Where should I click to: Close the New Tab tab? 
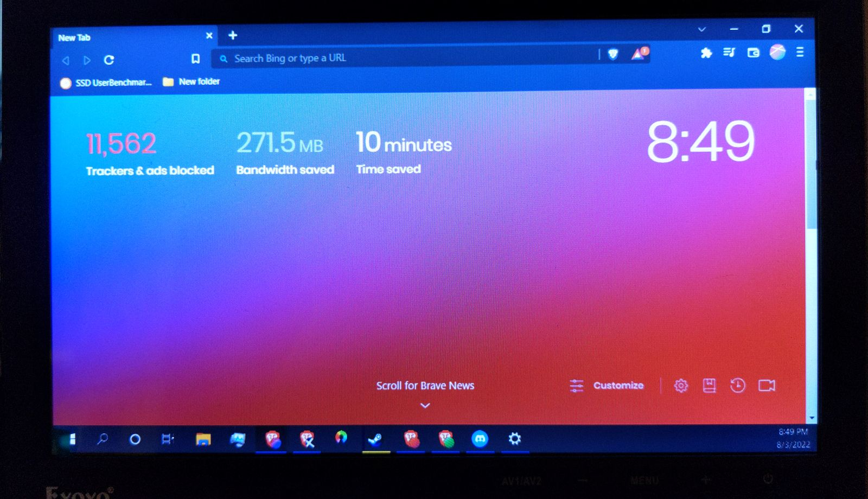pos(209,36)
